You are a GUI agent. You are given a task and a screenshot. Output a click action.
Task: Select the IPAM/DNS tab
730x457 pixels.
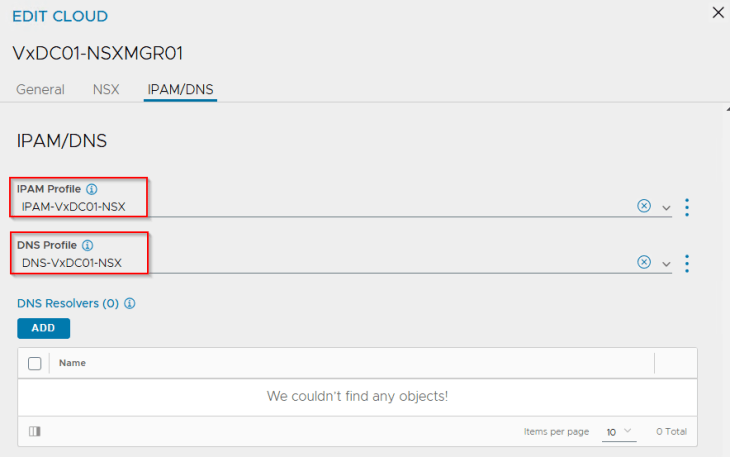[x=180, y=89]
